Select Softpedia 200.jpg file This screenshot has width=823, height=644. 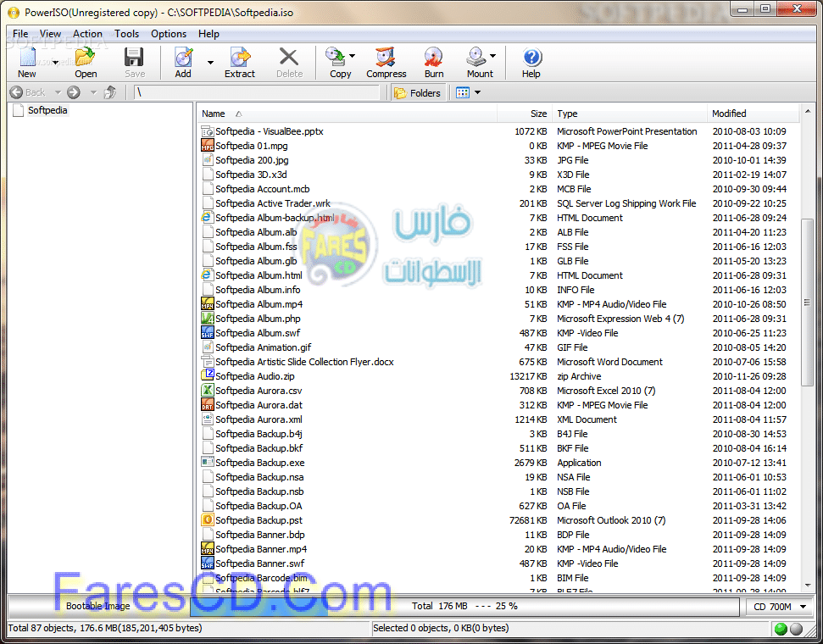[x=252, y=160]
